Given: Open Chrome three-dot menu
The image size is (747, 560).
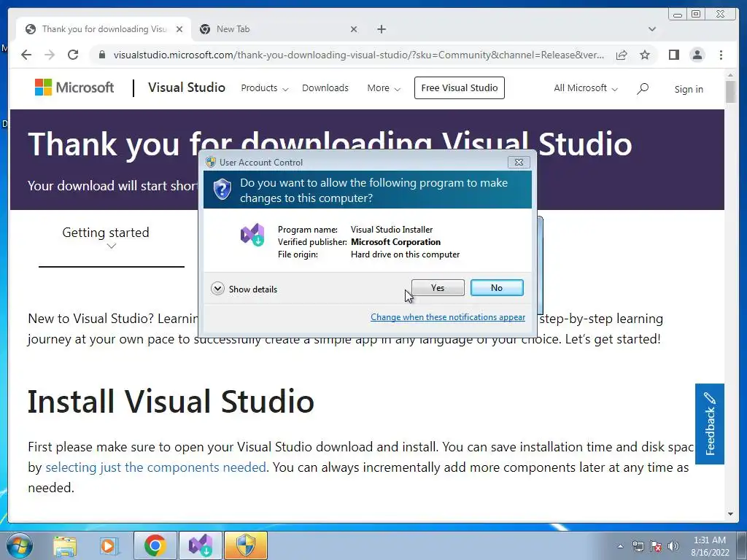Looking at the screenshot, I should coord(721,55).
